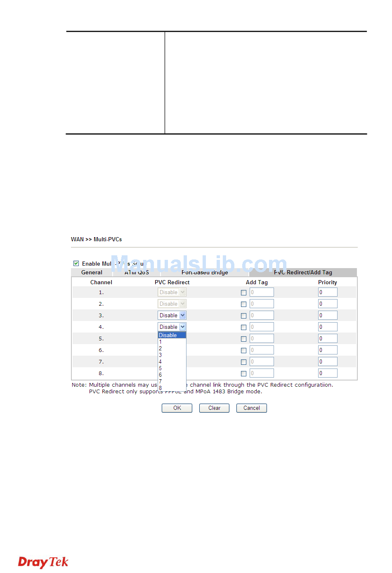Screen dimensions: 392x573
Task: Select the PVC Redirect/Add Tag tab
Action: tap(303, 272)
